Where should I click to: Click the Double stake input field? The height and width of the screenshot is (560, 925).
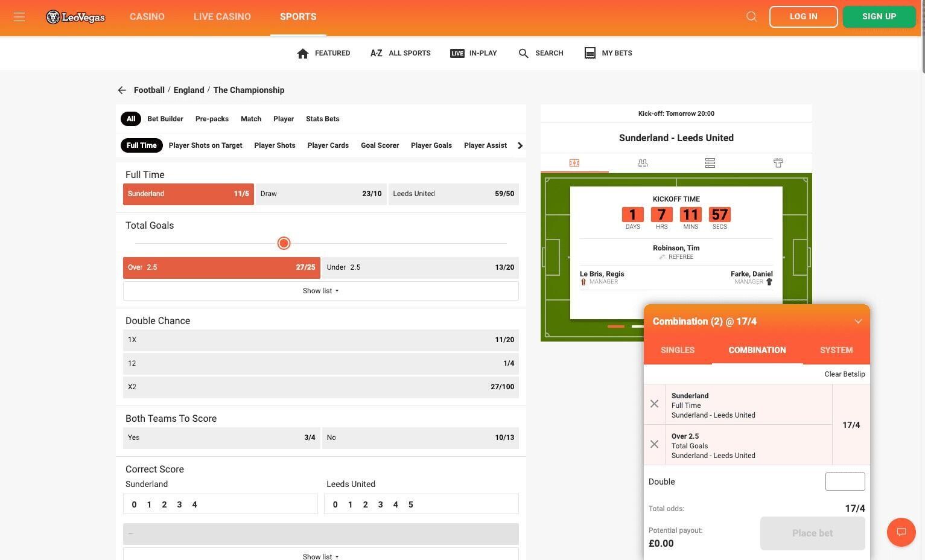pyautogui.click(x=845, y=482)
